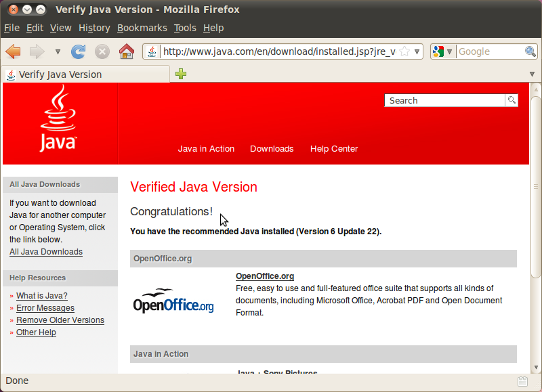Click the Forward arrow button
Viewport: 542px width, 392px height.
coord(37,52)
